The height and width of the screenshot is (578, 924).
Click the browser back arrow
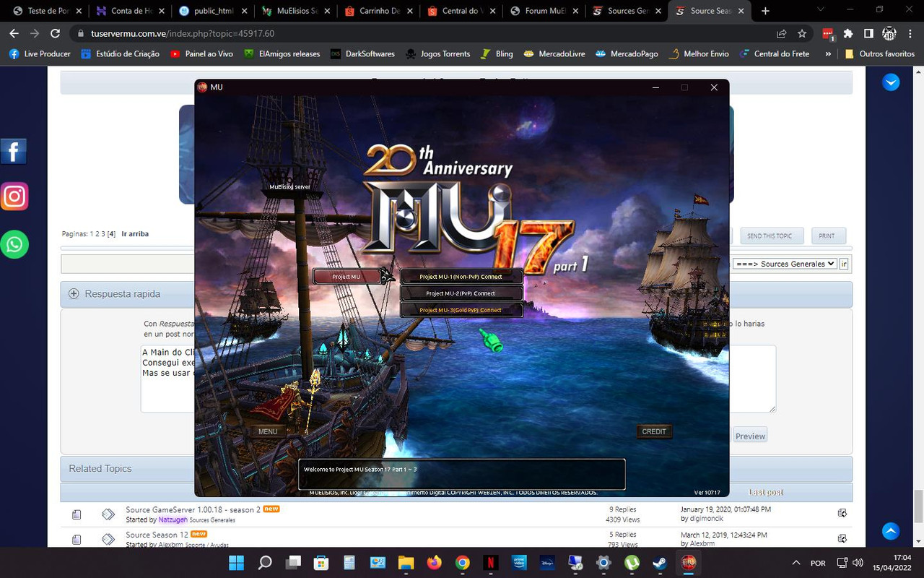tap(14, 33)
